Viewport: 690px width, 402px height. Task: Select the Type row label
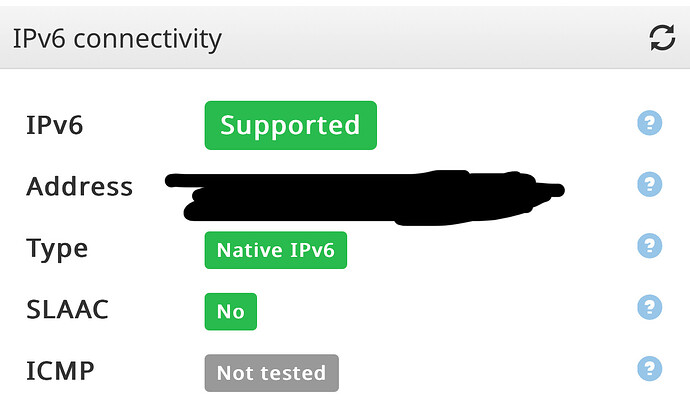(57, 249)
